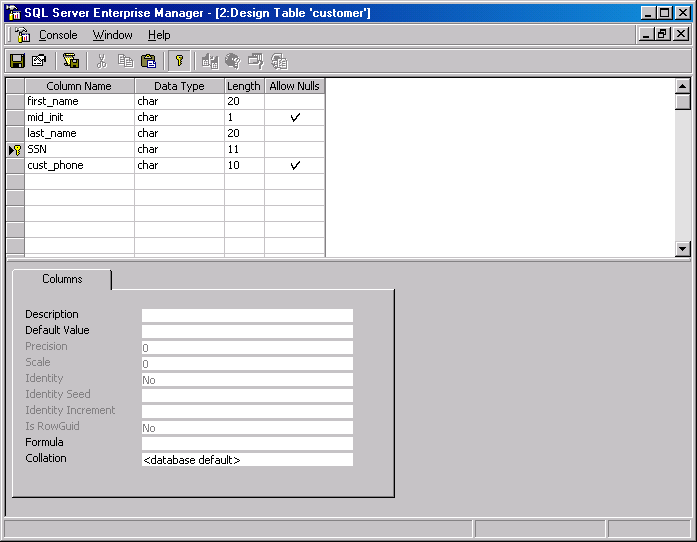
Task: Click the Identity field showing No
Action: (247, 379)
